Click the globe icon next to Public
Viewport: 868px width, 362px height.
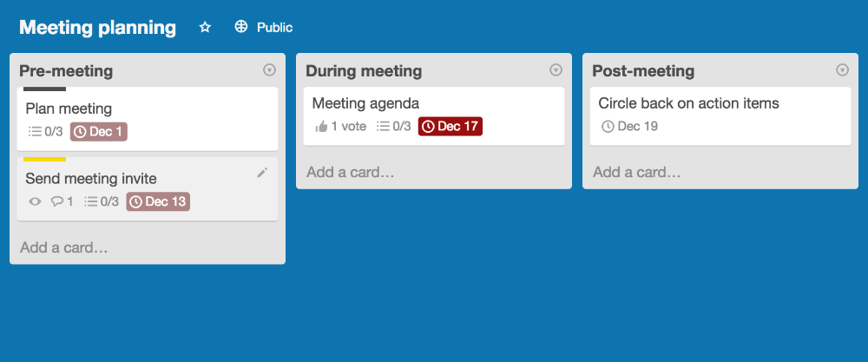(x=241, y=27)
